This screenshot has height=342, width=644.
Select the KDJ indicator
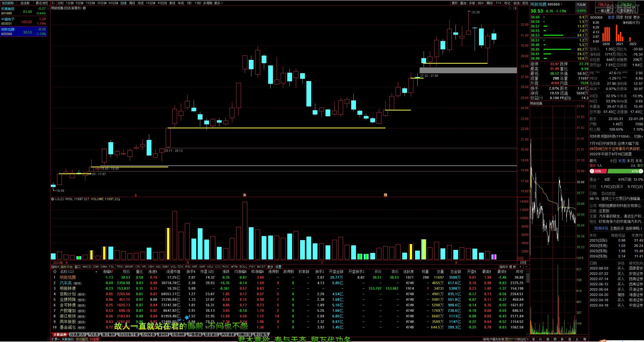click(x=210, y=267)
